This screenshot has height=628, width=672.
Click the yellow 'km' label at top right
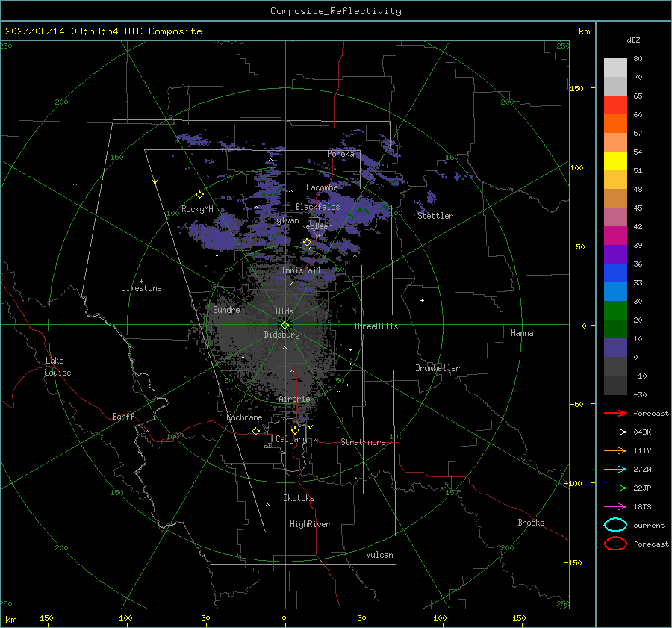pyautogui.click(x=584, y=31)
